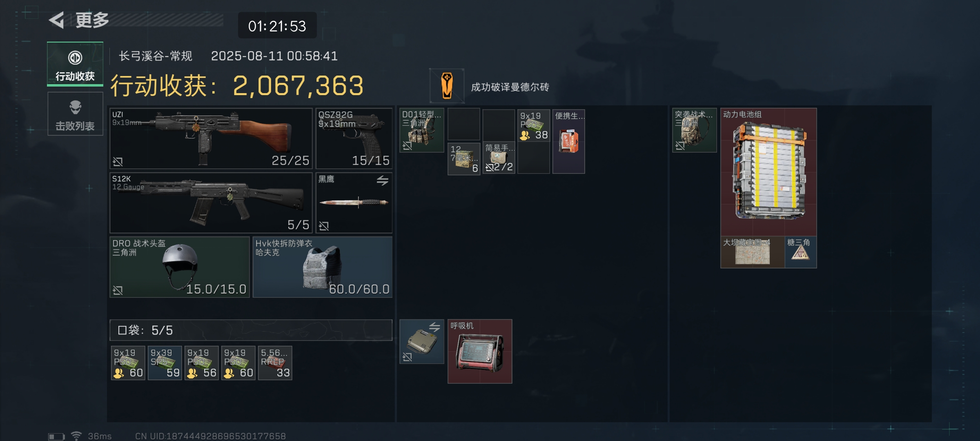Select the DRO 战术头盔 helmet
This screenshot has width=980, height=441.
pyautogui.click(x=180, y=267)
